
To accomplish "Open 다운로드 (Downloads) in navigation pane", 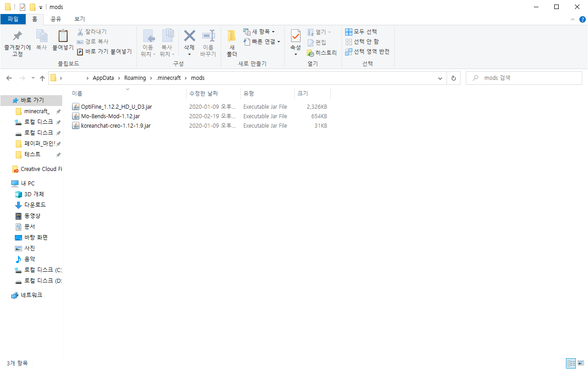I will 35,205.
